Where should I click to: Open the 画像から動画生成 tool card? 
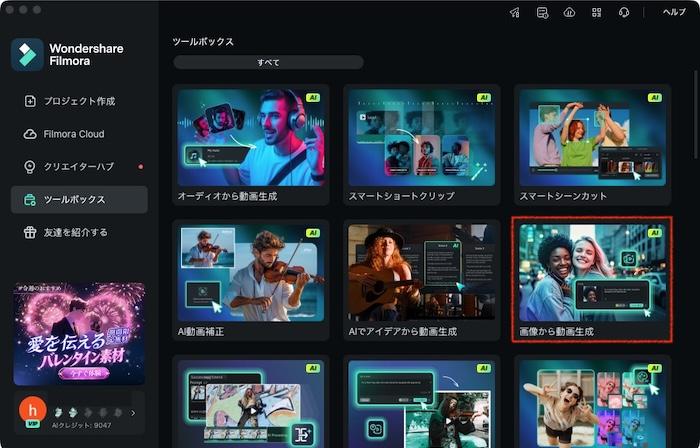[592, 280]
